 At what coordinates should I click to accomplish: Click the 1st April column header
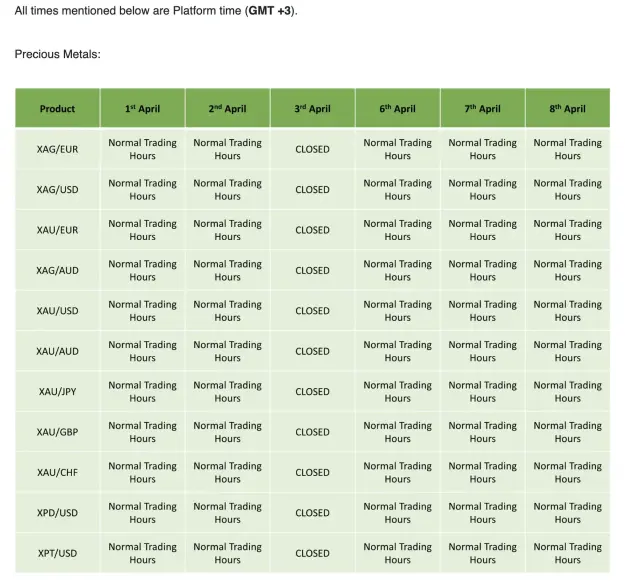tap(142, 108)
